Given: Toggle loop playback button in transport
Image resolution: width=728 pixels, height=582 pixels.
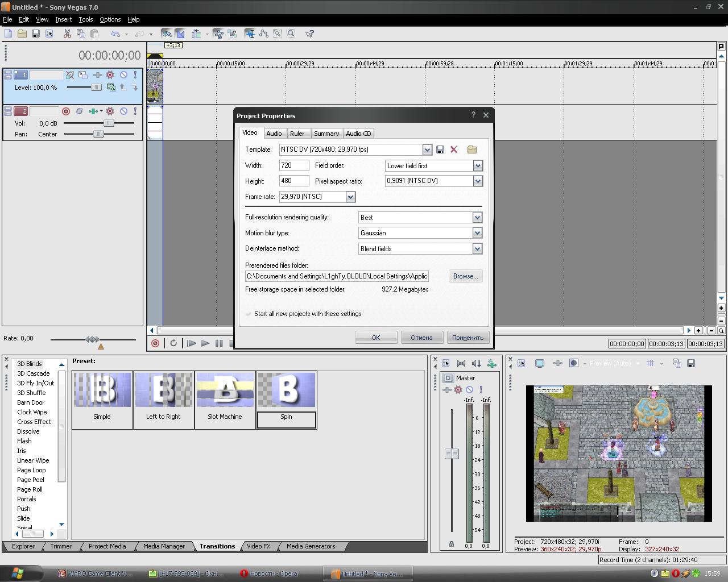Looking at the screenshot, I should pyautogui.click(x=173, y=343).
